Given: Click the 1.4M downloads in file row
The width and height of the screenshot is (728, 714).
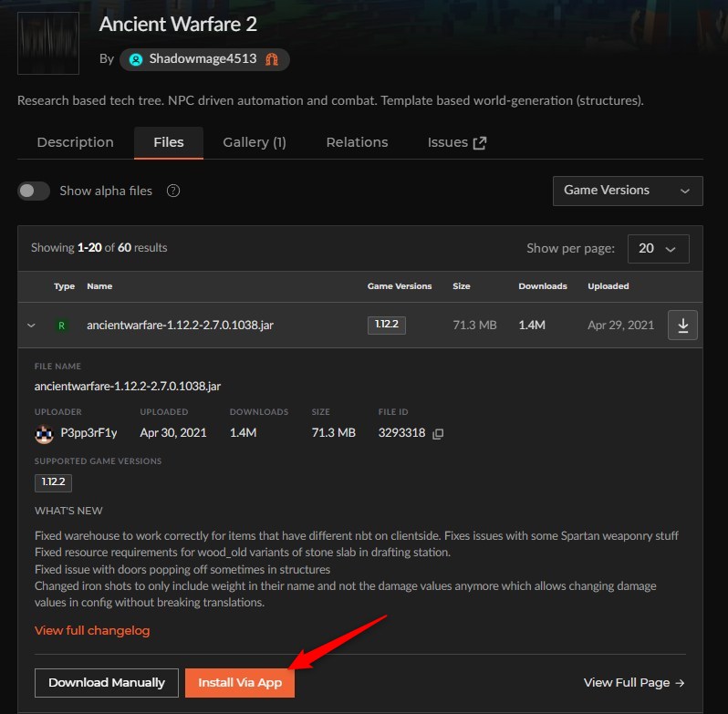Looking at the screenshot, I should pyautogui.click(x=532, y=326).
